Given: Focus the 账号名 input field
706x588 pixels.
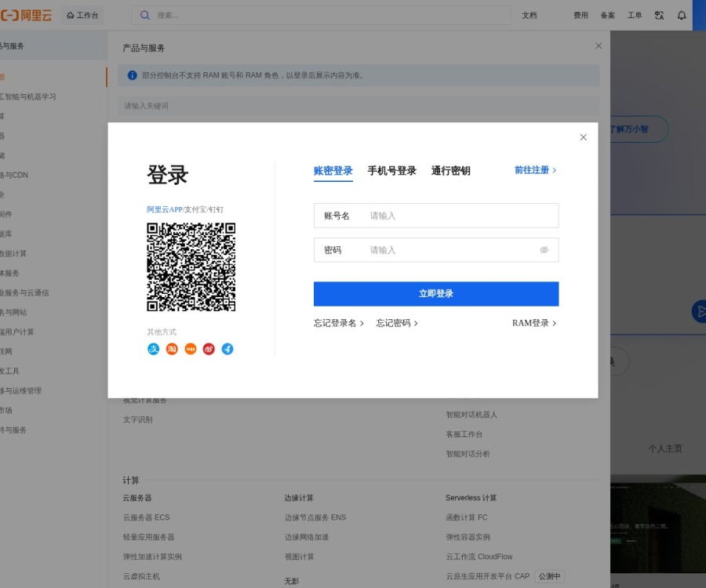Looking at the screenshot, I should (x=436, y=216).
